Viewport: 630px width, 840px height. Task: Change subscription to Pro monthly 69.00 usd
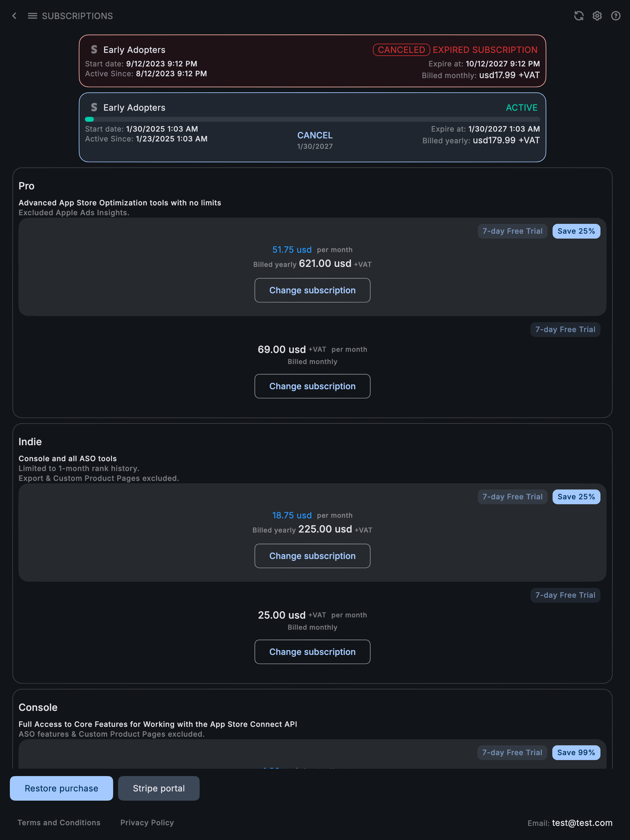pyautogui.click(x=312, y=386)
